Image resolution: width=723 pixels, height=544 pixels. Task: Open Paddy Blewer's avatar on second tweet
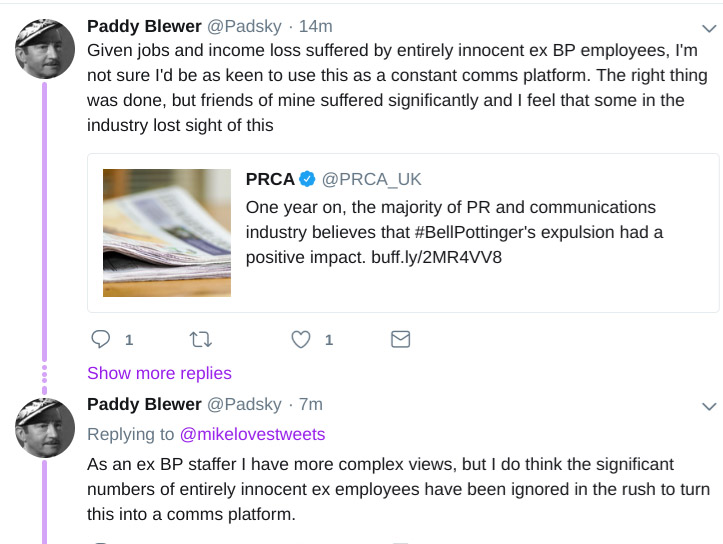(46, 427)
